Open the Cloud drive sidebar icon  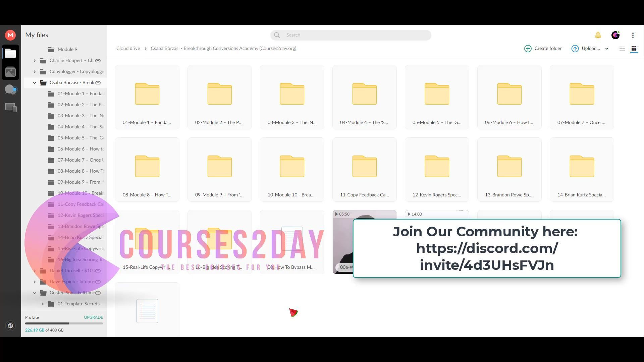click(10, 54)
